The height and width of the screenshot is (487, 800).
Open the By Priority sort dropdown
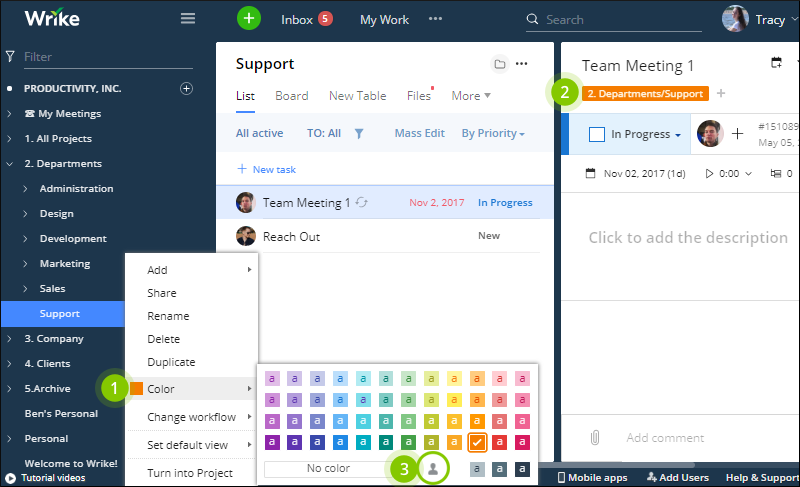tap(493, 134)
